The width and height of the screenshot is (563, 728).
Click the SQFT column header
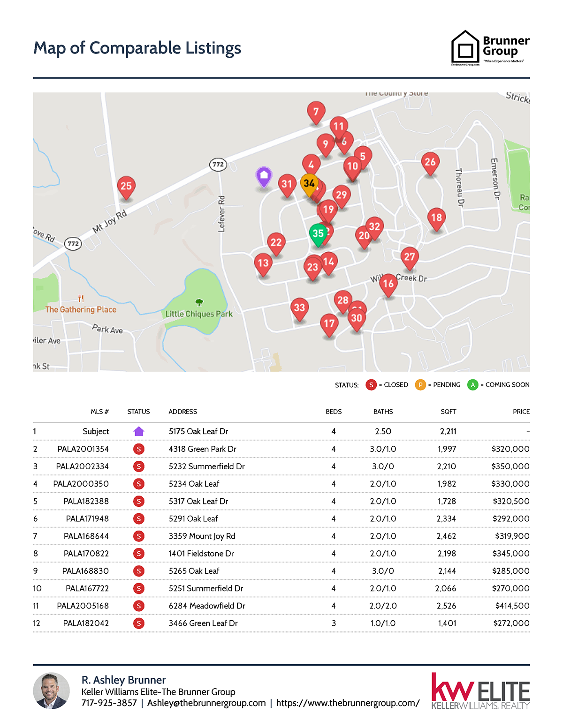449,412
